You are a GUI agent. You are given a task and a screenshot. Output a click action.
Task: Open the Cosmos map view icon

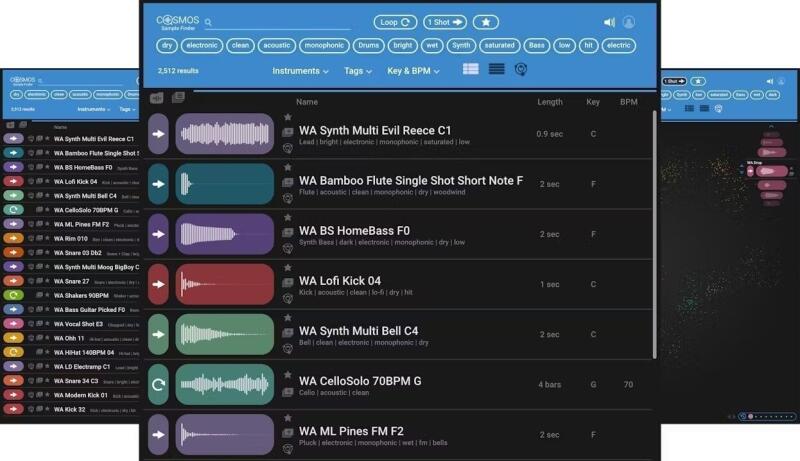pos(521,70)
